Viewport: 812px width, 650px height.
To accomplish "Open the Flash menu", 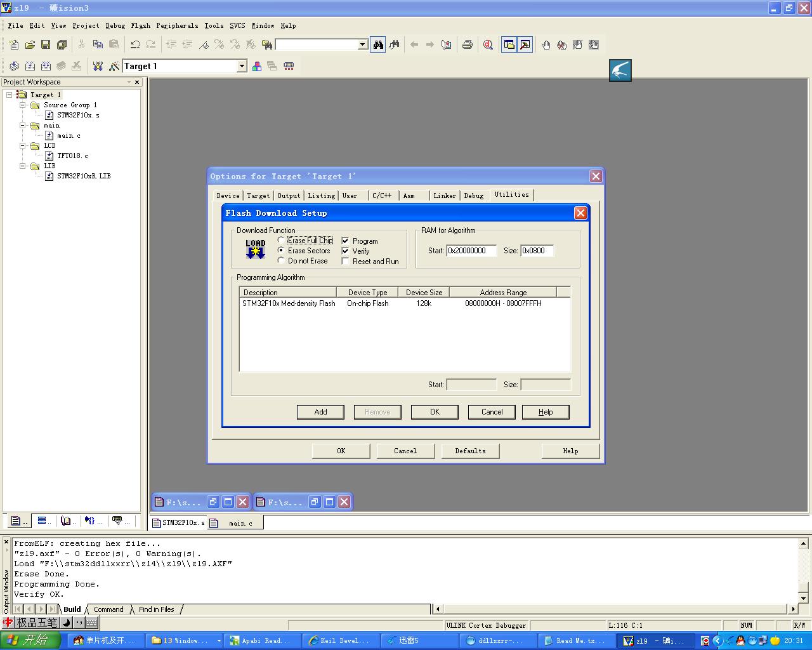I will pyautogui.click(x=141, y=25).
